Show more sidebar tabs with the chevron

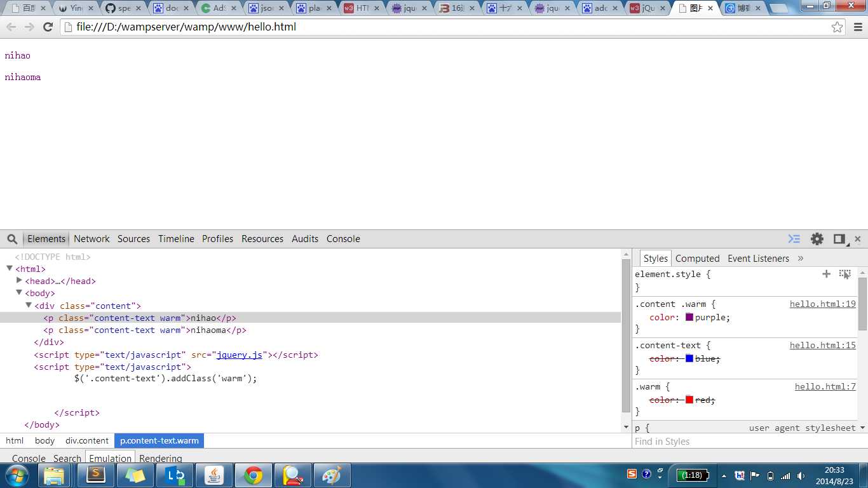pos(801,259)
